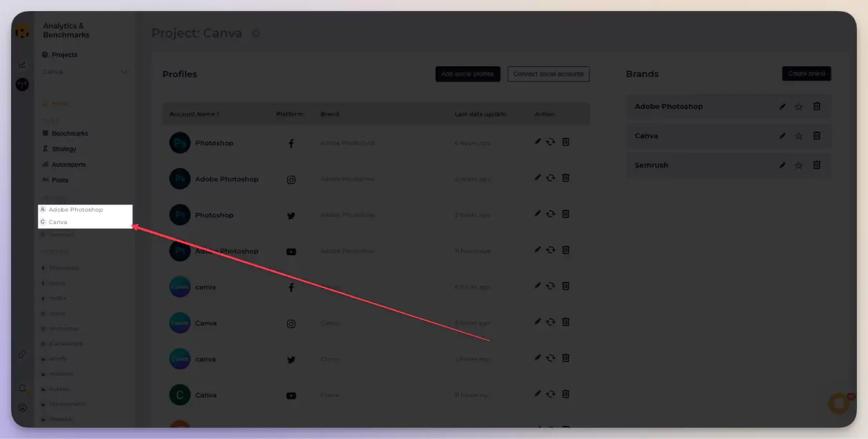Image resolution: width=868 pixels, height=439 pixels.
Task: Favorite the Canva brand star
Action: point(799,136)
